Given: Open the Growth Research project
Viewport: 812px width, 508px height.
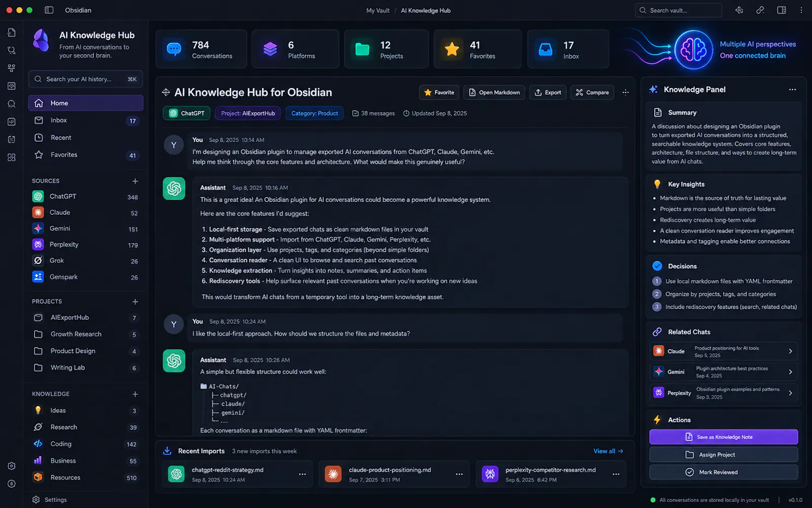Looking at the screenshot, I should [86, 334].
